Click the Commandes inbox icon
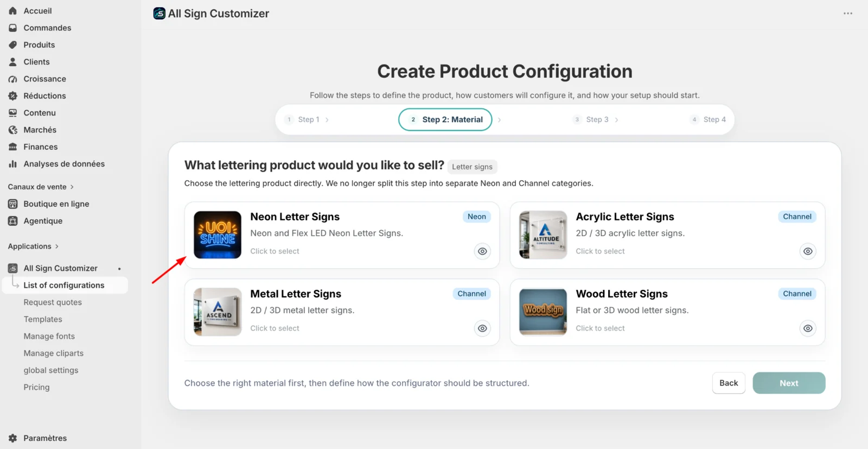Screen dimensions: 868x449 pos(13,28)
